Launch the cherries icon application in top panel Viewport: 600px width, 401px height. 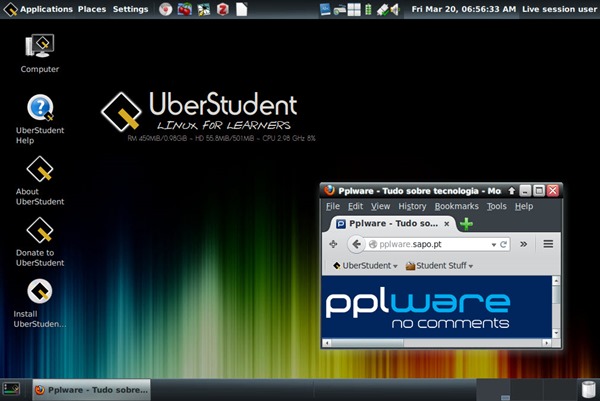pos(184,9)
